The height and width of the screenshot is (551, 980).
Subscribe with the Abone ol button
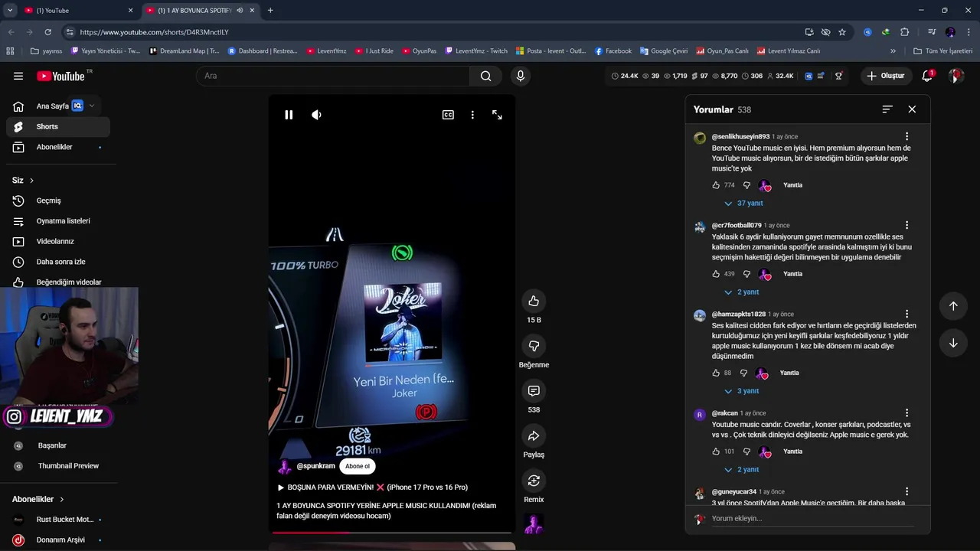pos(358,466)
